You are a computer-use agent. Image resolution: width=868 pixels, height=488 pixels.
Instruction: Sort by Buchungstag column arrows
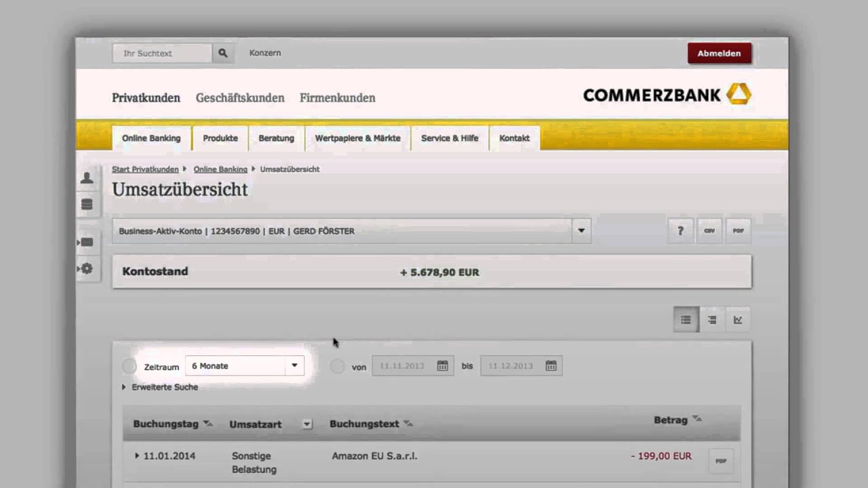click(x=208, y=423)
